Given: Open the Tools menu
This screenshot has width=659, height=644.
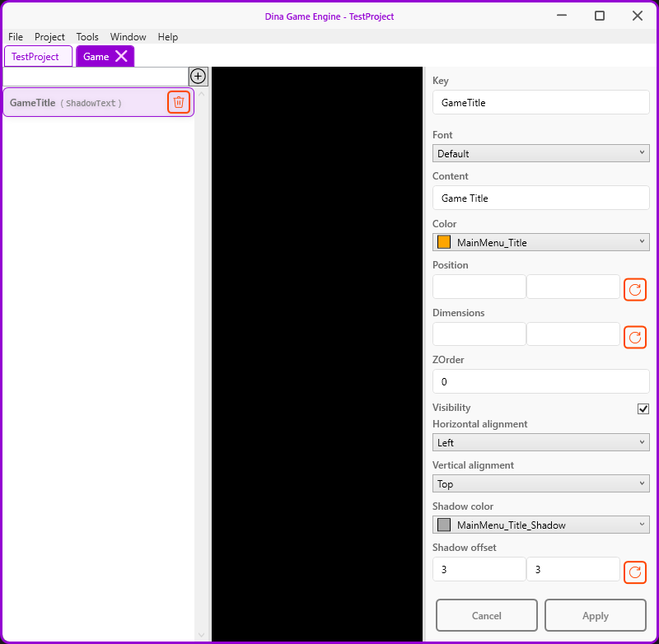Looking at the screenshot, I should coord(87,37).
